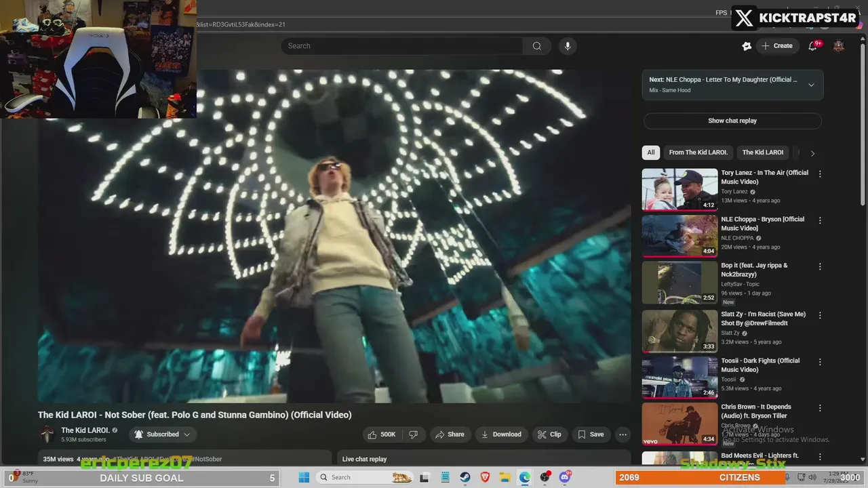Save video to playlist
This screenshot has height=488, width=868.
(591, 434)
